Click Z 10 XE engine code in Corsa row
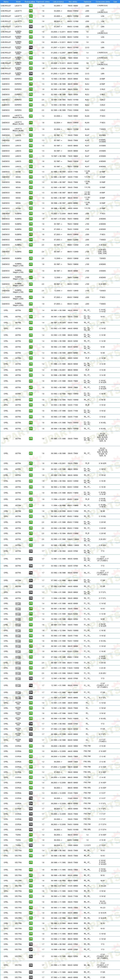The height and width of the screenshot is (980, 120). pyautogui.click(x=103, y=746)
